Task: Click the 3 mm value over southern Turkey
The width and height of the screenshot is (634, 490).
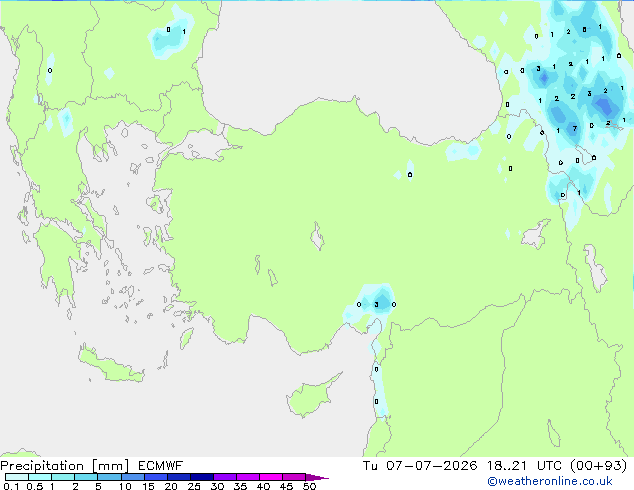Action: coord(376,304)
